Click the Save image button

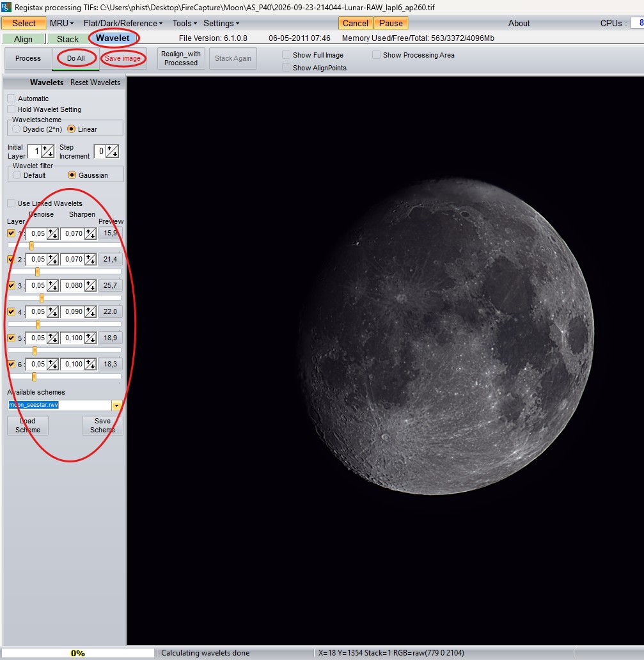(x=123, y=58)
